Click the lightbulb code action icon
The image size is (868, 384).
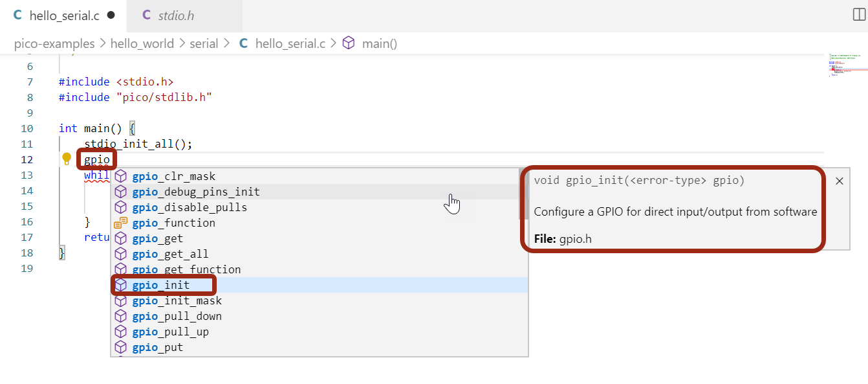pos(67,159)
